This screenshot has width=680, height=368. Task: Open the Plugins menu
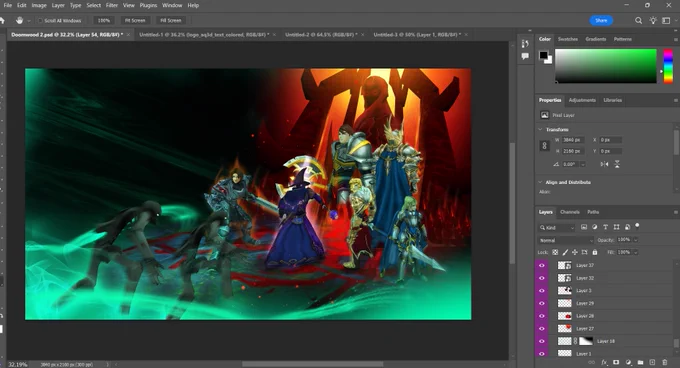(148, 5)
